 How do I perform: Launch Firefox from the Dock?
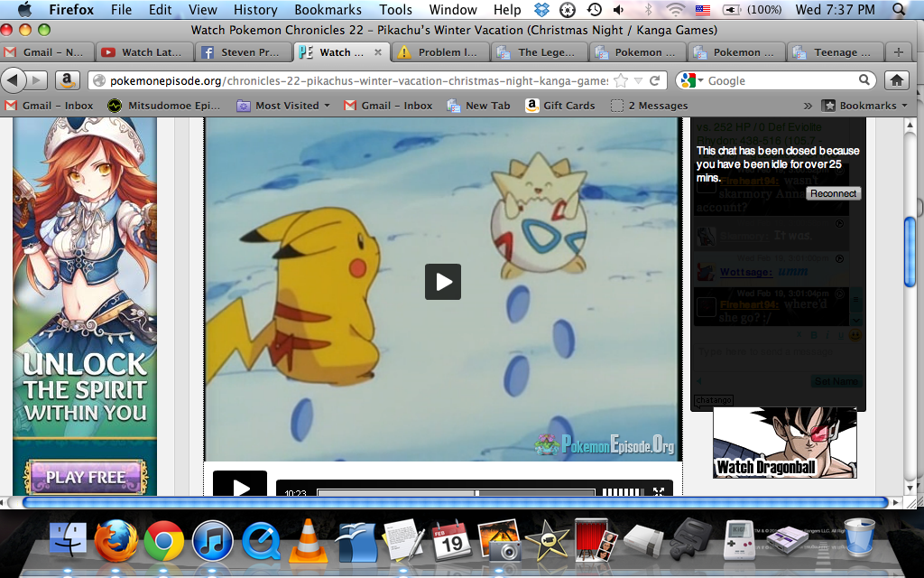(116, 540)
